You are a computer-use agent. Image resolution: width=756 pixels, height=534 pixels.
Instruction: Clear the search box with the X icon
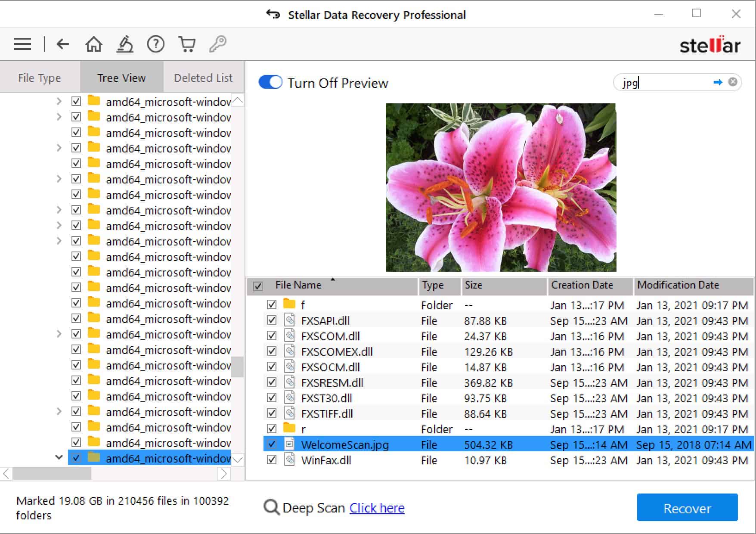point(733,82)
